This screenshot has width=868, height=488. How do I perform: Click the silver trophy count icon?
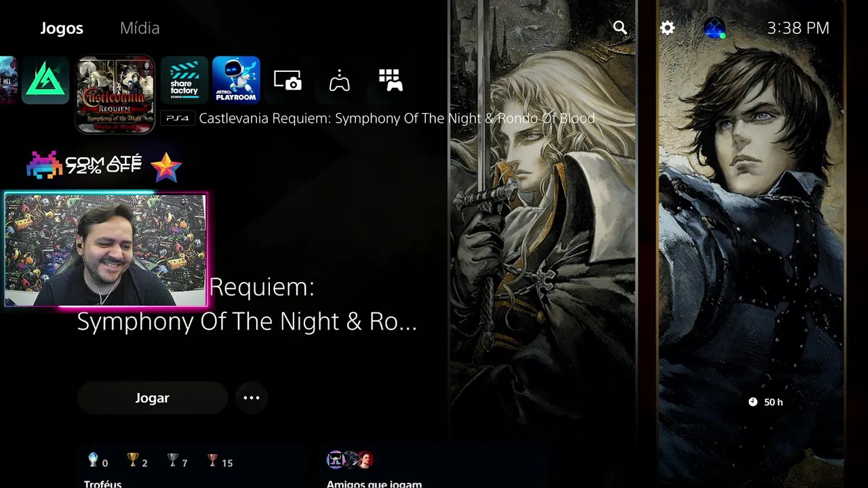[173, 460]
